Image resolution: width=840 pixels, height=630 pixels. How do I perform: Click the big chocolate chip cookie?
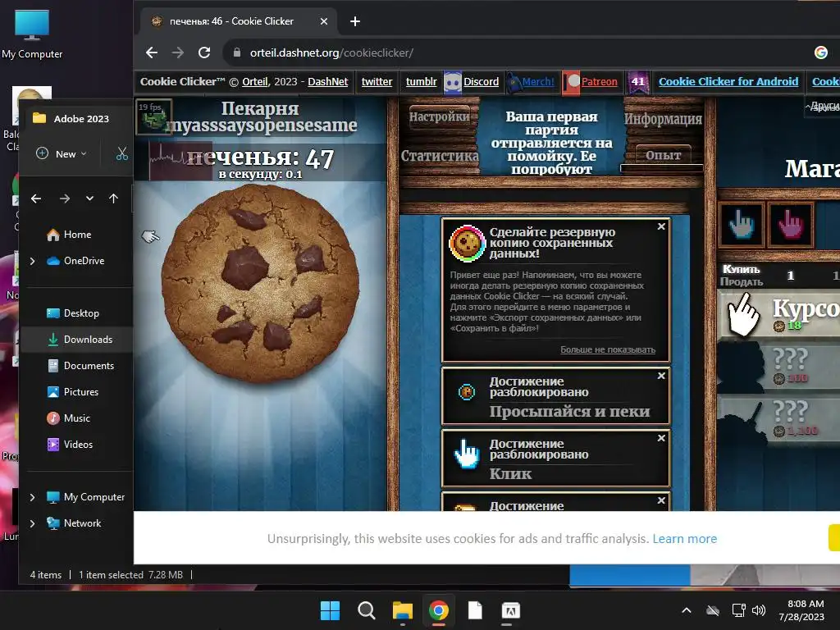[x=260, y=283]
